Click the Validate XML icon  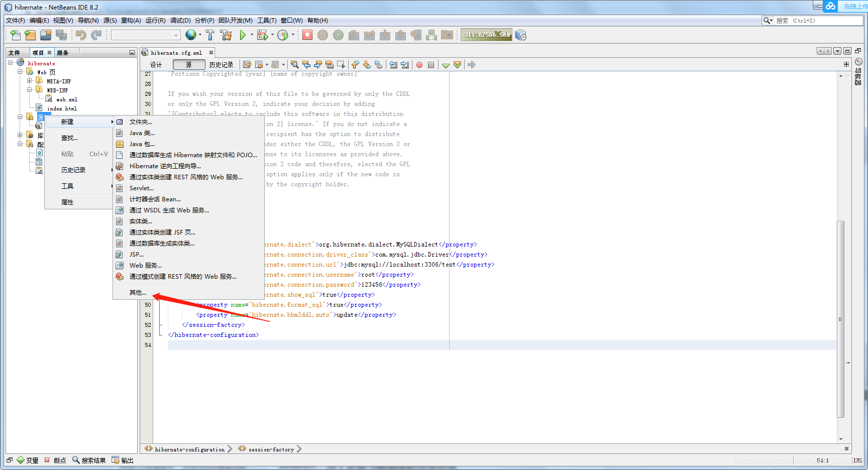457,65
